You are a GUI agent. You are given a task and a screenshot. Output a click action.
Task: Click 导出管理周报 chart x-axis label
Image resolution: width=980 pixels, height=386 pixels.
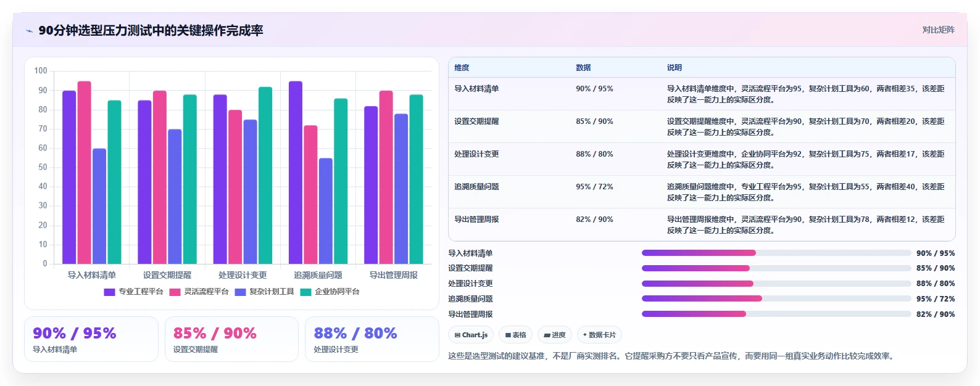tap(393, 275)
